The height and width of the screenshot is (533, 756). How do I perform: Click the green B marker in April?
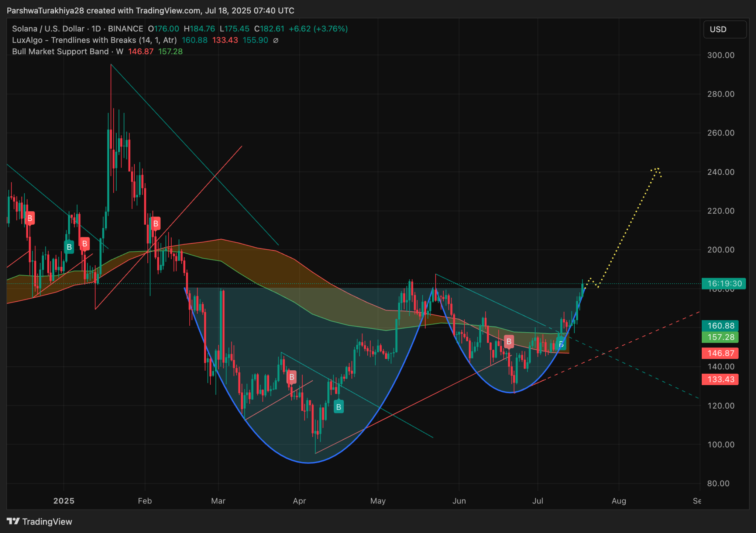(x=339, y=407)
